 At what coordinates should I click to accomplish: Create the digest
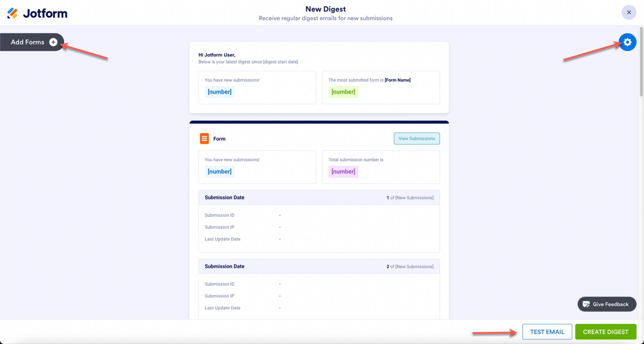pyautogui.click(x=605, y=331)
